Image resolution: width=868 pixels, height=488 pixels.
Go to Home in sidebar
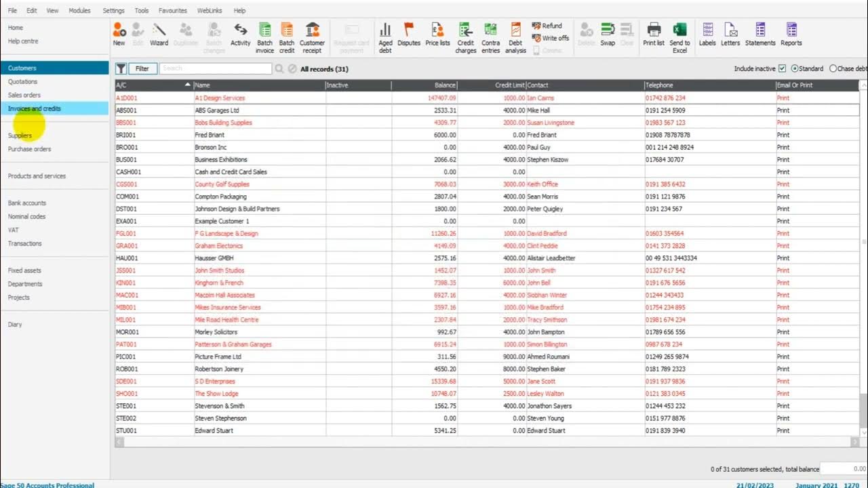(16, 28)
